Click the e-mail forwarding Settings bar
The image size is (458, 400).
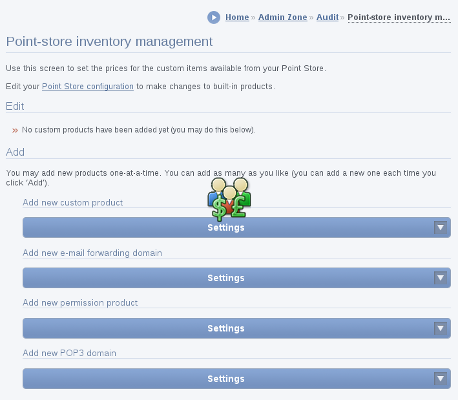(x=237, y=278)
